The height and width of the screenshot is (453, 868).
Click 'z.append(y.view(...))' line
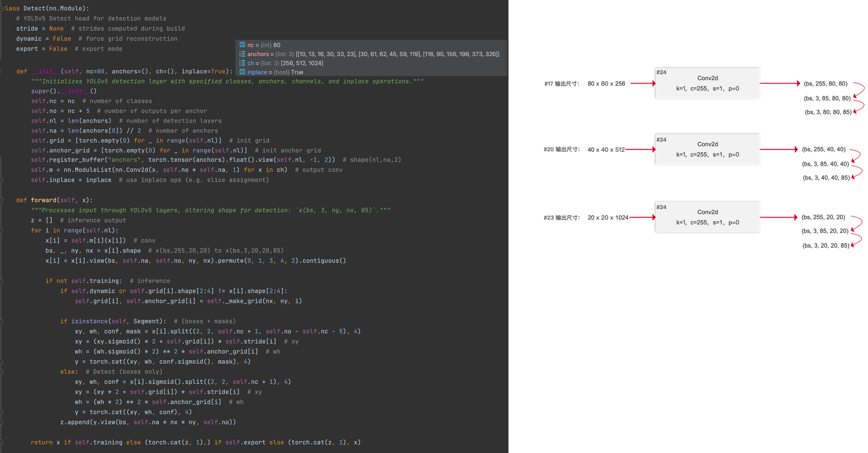pyautogui.click(x=148, y=422)
